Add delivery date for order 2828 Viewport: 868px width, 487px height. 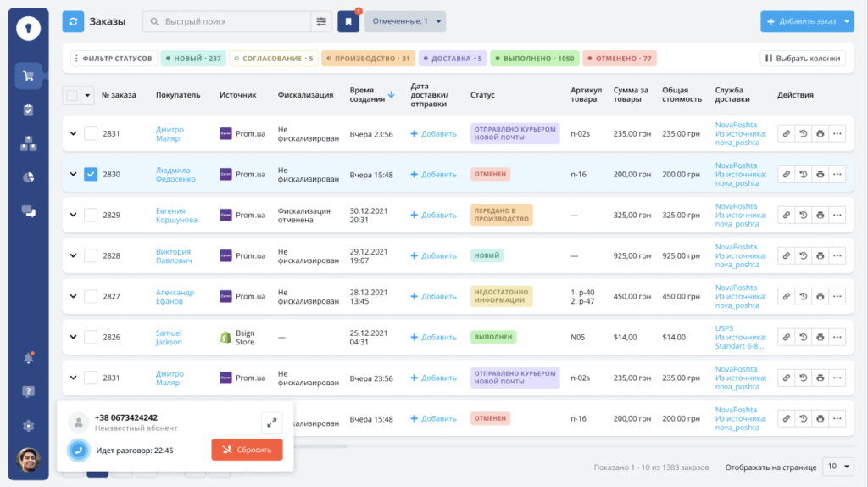tap(433, 255)
